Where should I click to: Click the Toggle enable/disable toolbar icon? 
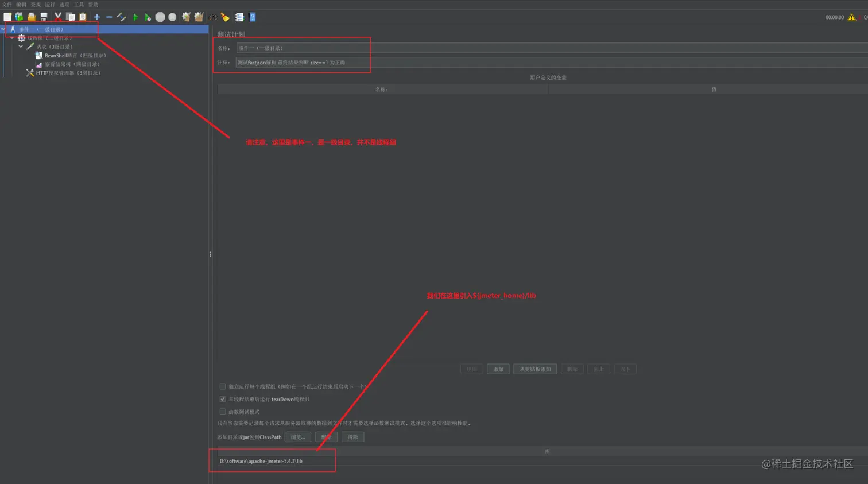coord(121,17)
